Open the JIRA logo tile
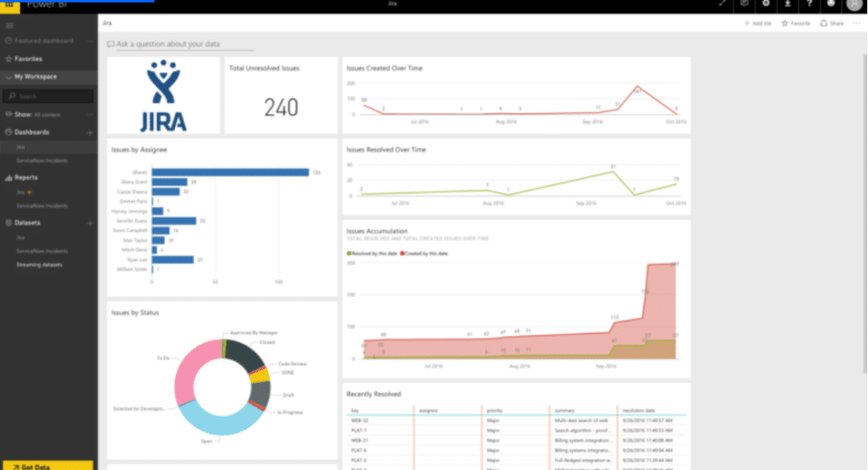The width and height of the screenshot is (868, 470). 164,95
